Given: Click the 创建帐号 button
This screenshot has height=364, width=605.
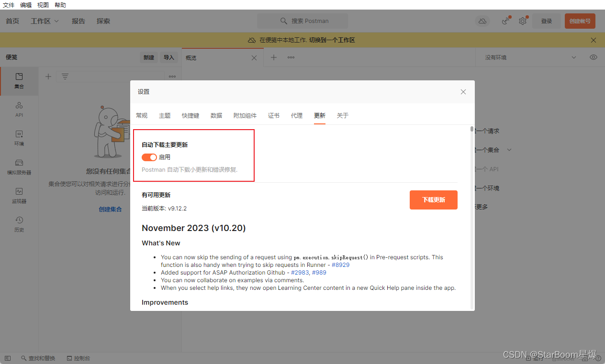Looking at the screenshot, I should point(580,21).
